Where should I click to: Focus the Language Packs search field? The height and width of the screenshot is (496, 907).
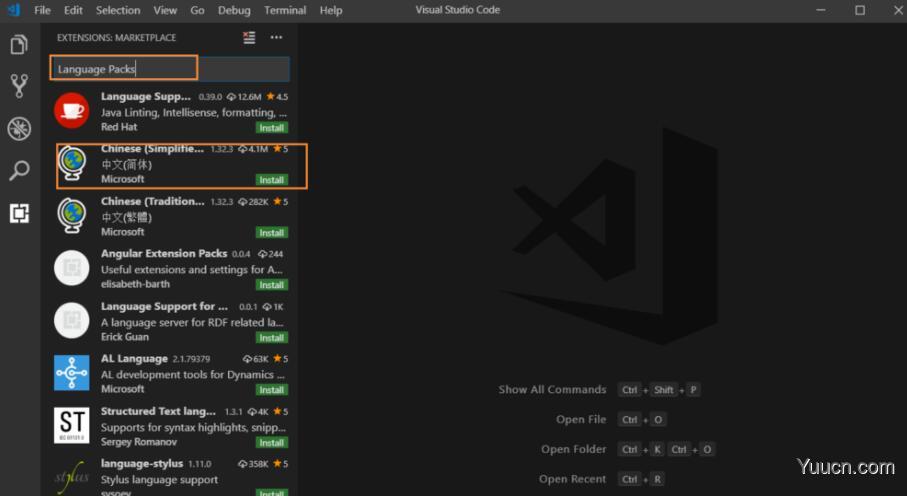(170, 69)
